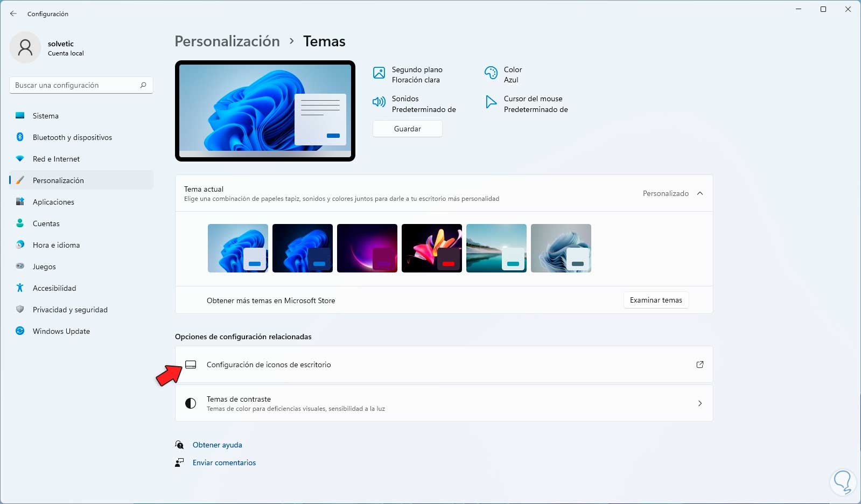Click Obtener más temas en Microsoft Store text
The height and width of the screenshot is (504, 861).
(271, 300)
